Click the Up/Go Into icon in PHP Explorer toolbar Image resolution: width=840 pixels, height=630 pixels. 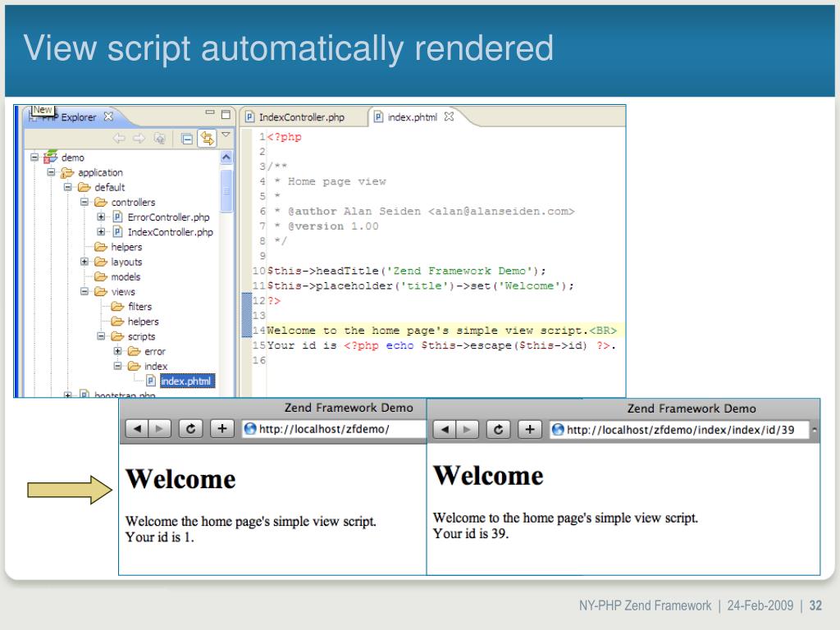tap(159, 139)
